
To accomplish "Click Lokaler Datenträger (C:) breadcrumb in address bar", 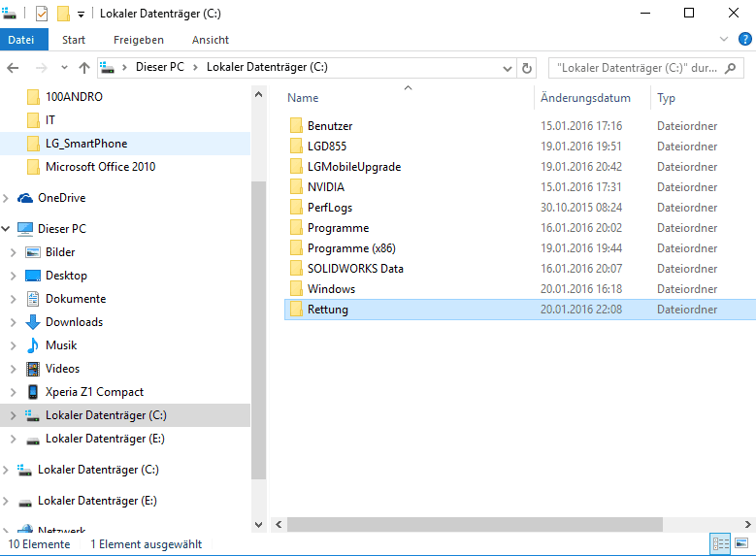I will point(267,67).
